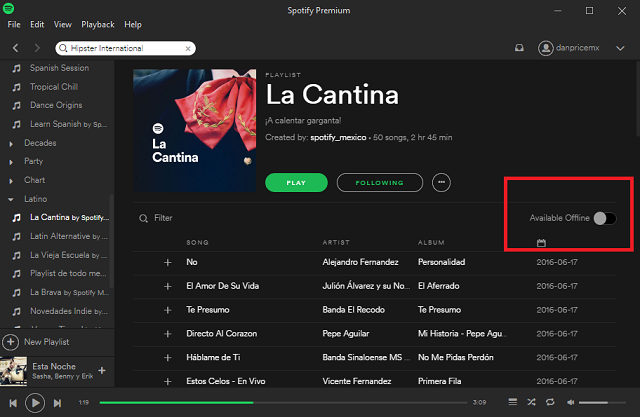Add Directo Al Corazon with plus icon
640x417 pixels.
168,334
